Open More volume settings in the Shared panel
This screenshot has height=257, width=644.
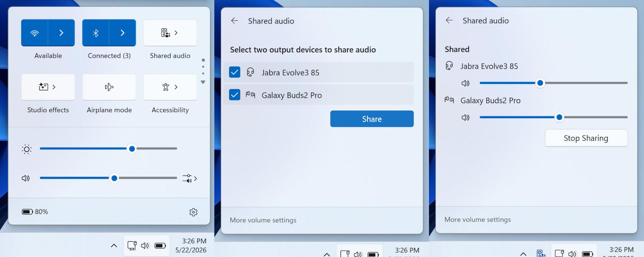tap(478, 219)
